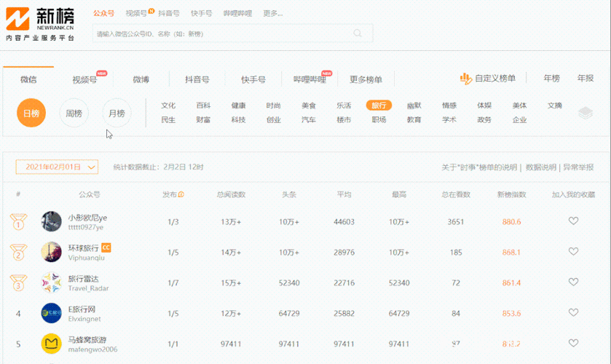Select the highlighted 旅行 category

(x=379, y=106)
